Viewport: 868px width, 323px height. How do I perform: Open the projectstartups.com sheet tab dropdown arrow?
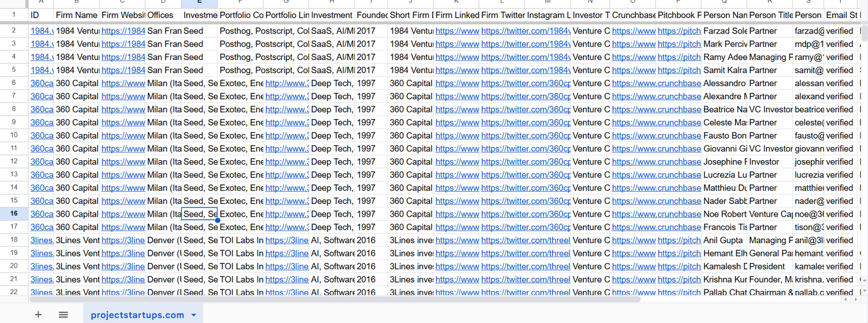pyautogui.click(x=194, y=315)
